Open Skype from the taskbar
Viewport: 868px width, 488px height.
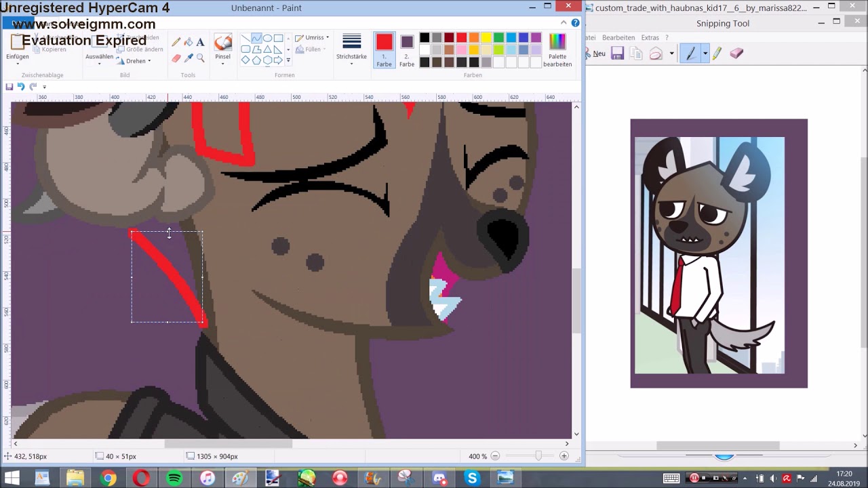pyautogui.click(x=472, y=479)
